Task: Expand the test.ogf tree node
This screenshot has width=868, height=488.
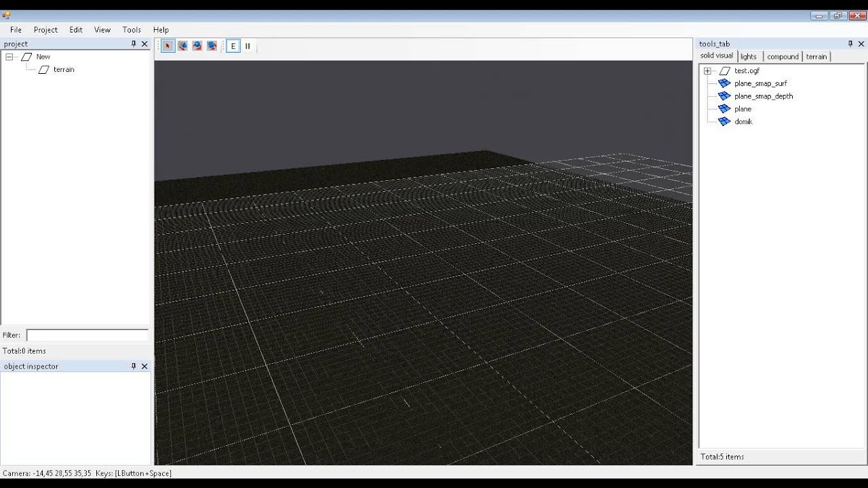Action: point(707,71)
